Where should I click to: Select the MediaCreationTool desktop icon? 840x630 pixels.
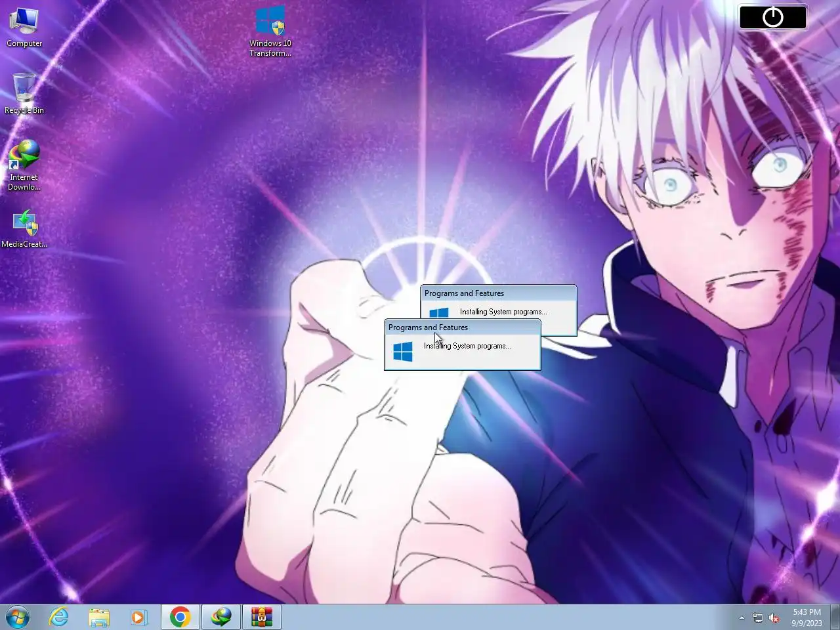(x=24, y=229)
